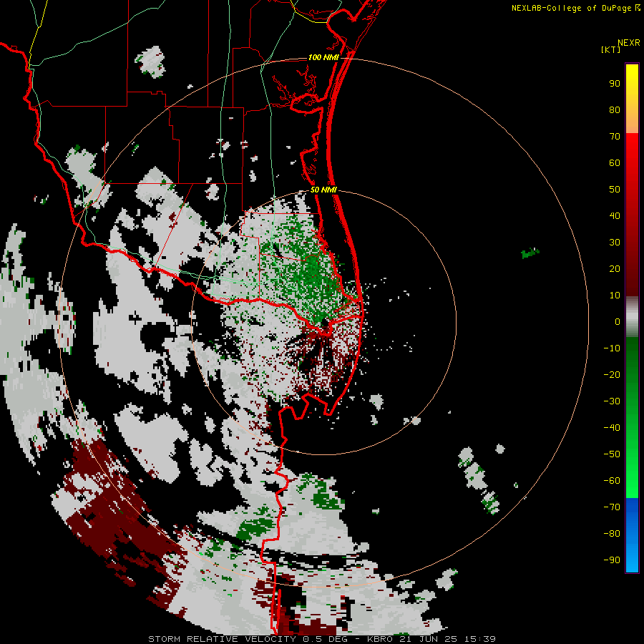The width and height of the screenshot is (644, 644).
Task: Click the -20 value on velocity scale
Action: pos(612,374)
